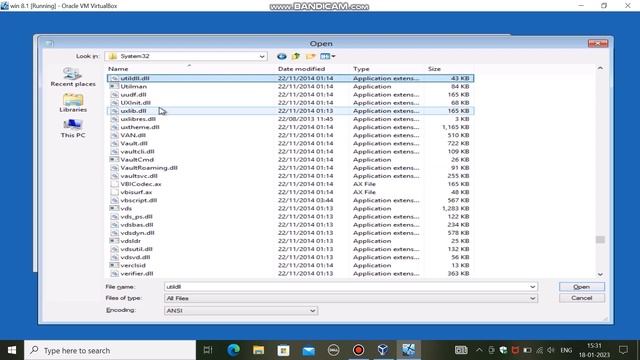Select the VaultCmd application

click(x=290, y=160)
